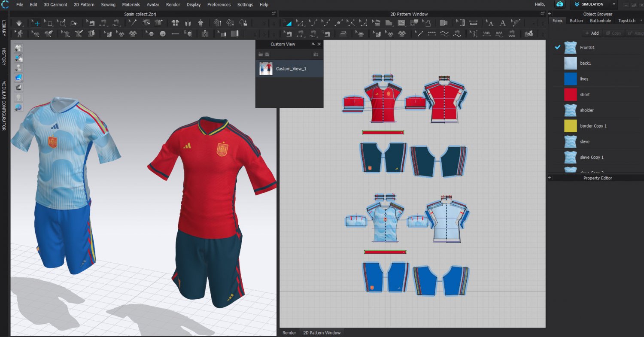
Task: Toggle the blue Textured Surface display icon
Action: pyautogui.click(x=18, y=78)
